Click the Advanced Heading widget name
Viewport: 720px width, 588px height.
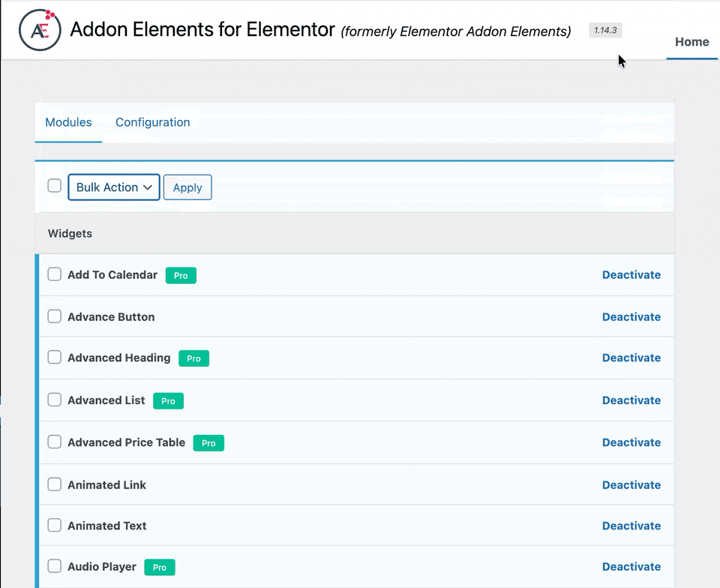pos(119,358)
